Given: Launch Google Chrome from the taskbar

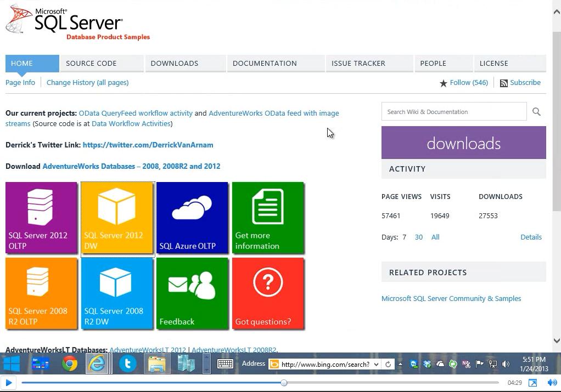Looking at the screenshot, I should coord(69,364).
